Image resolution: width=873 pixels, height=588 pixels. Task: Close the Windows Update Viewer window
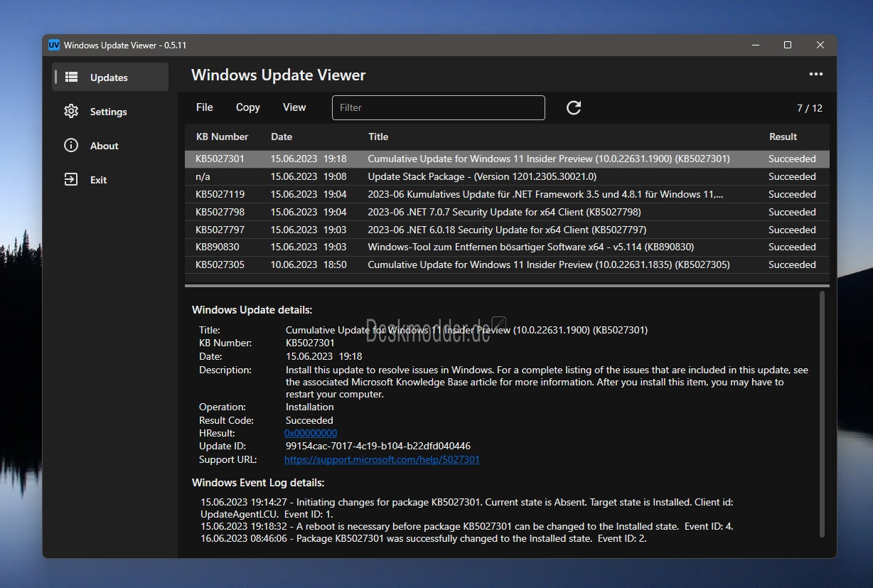pos(820,45)
